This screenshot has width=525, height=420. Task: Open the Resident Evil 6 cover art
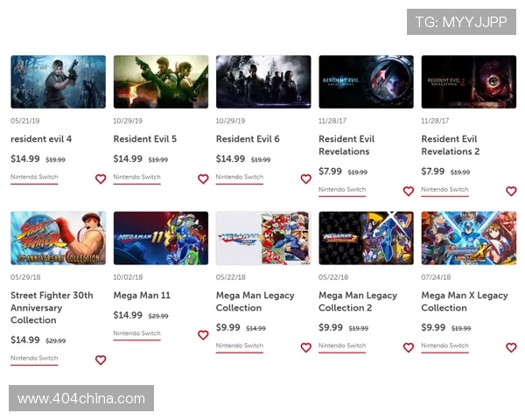click(x=263, y=82)
